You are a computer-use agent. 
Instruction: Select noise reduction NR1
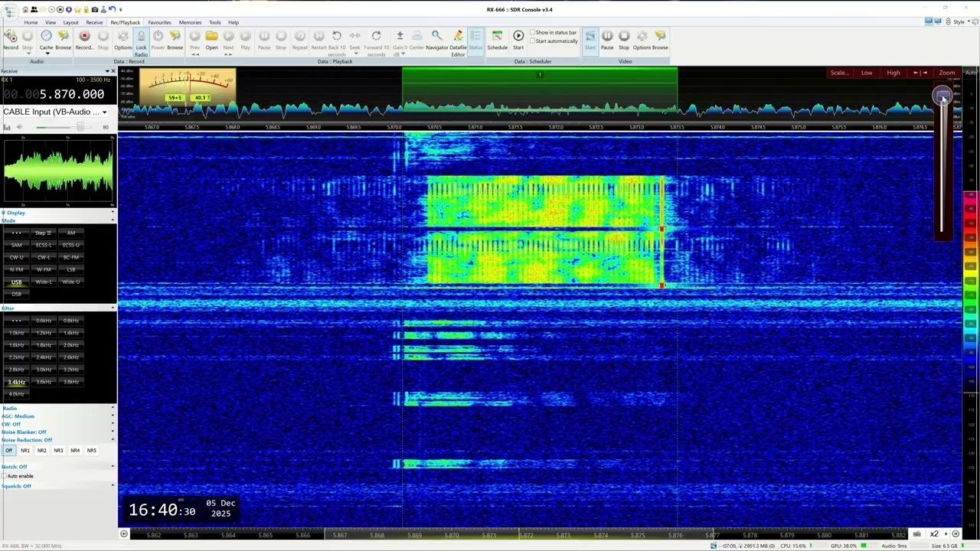[x=25, y=451]
